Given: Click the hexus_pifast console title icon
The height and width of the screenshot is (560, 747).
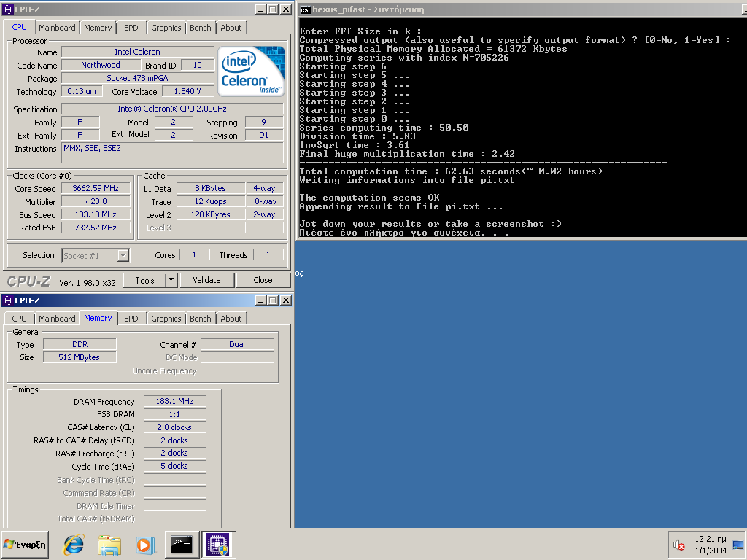Looking at the screenshot, I should tap(306, 10).
